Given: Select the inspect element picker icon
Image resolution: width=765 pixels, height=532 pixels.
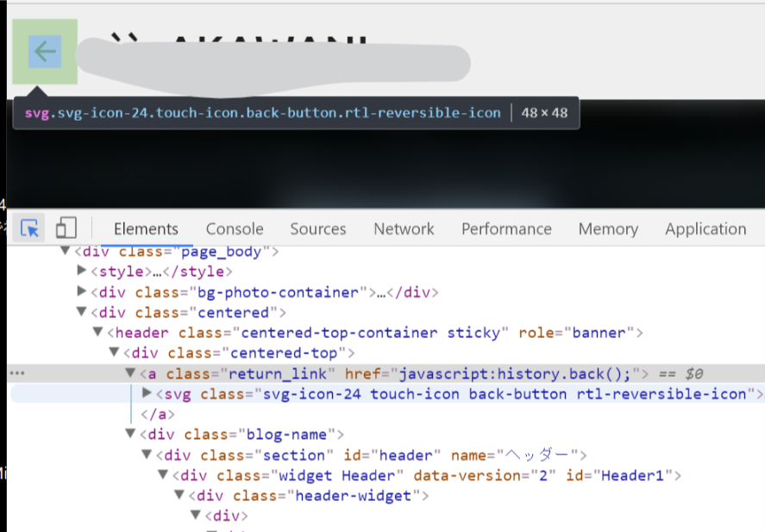Looking at the screenshot, I should (28, 227).
